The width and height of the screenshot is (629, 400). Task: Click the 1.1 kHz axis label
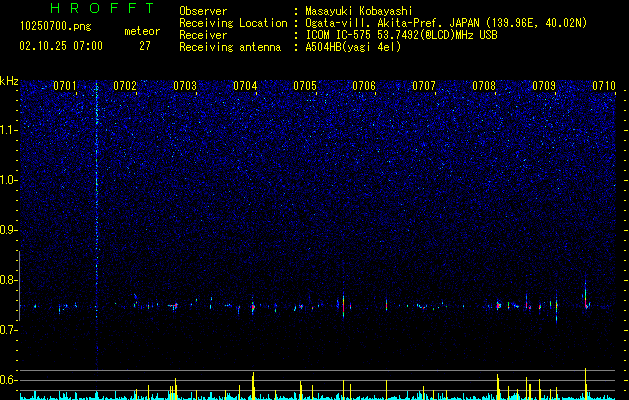(x=9, y=130)
